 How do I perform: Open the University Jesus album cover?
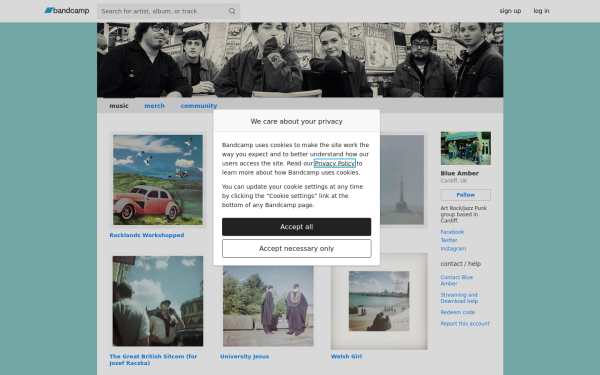pos(268,307)
